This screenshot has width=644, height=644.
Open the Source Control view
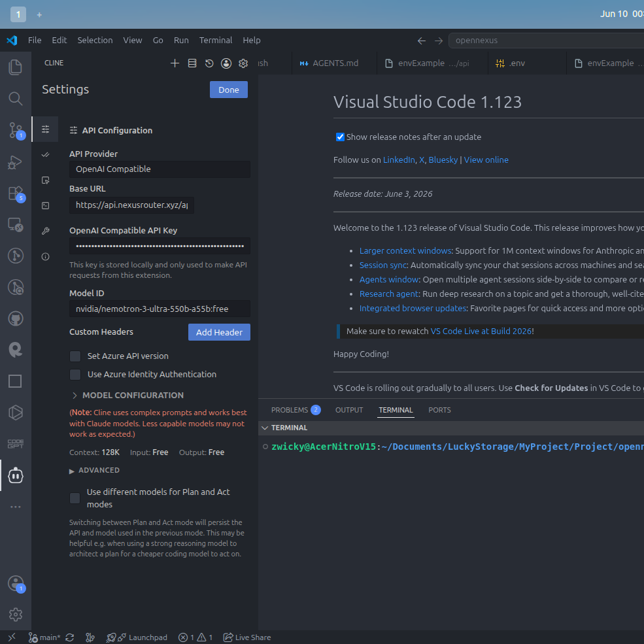(16, 130)
